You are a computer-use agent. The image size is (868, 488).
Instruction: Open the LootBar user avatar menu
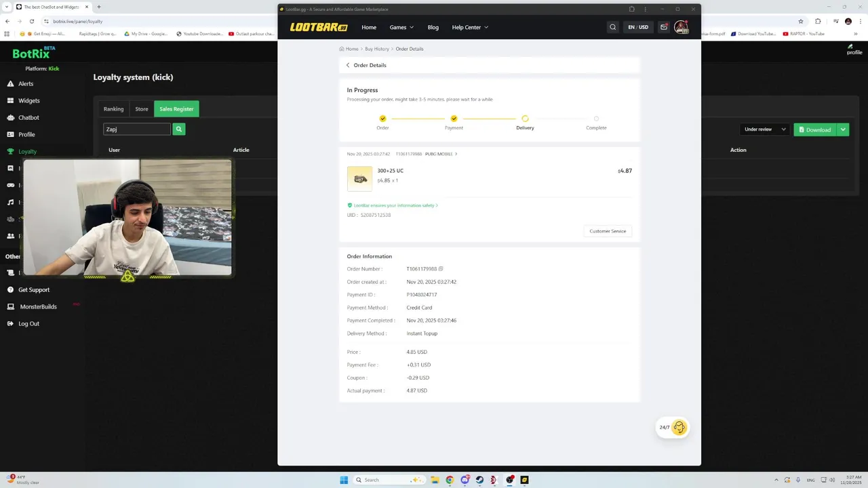(682, 27)
